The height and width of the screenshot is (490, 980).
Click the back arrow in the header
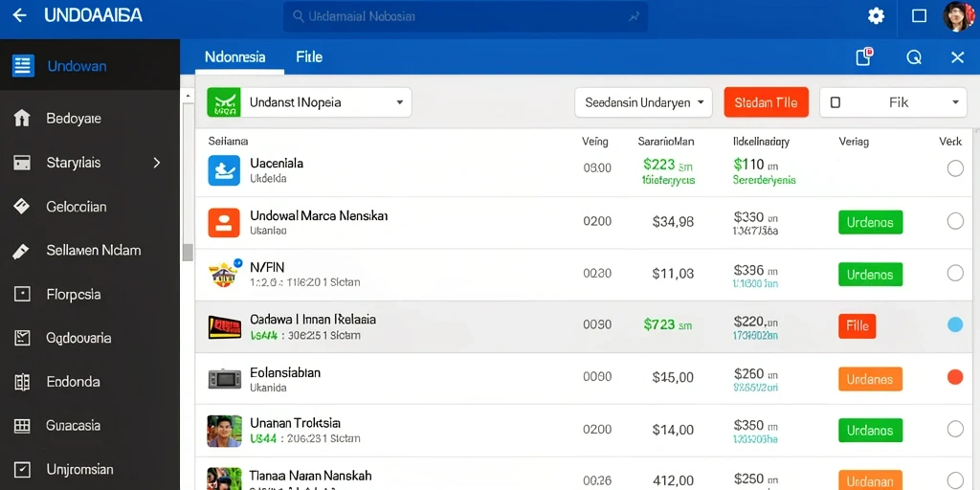point(19,15)
